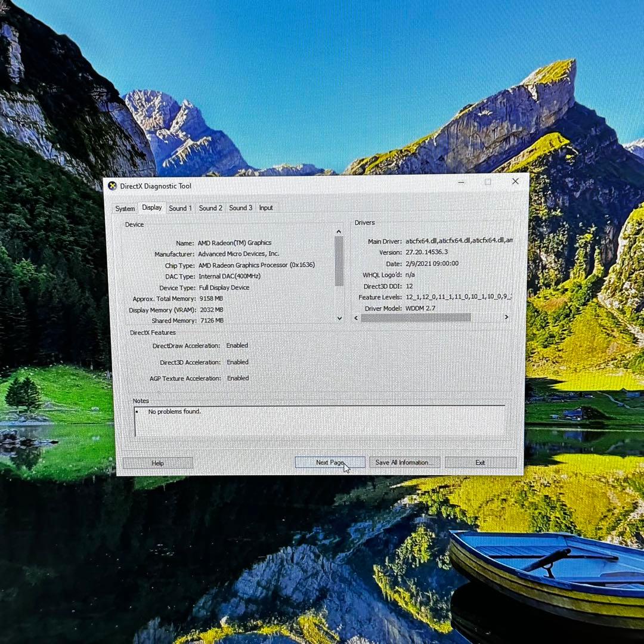Open the Sound 3 tab

pos(241,208)
